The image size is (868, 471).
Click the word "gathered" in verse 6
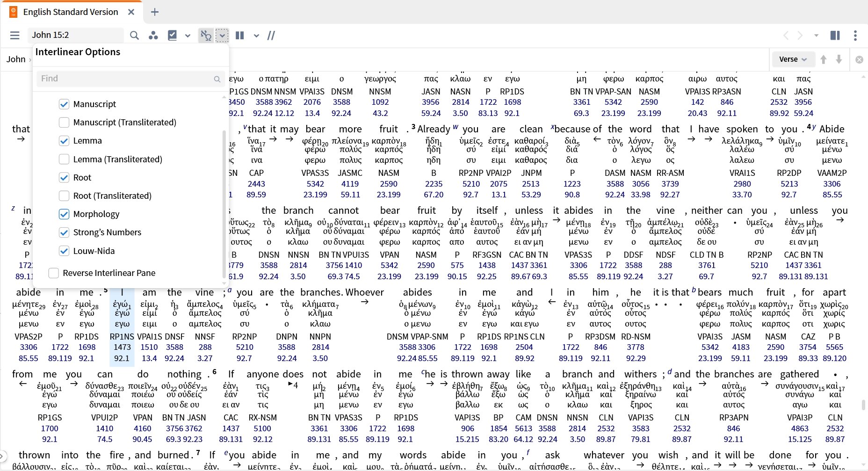pos(799,375)
